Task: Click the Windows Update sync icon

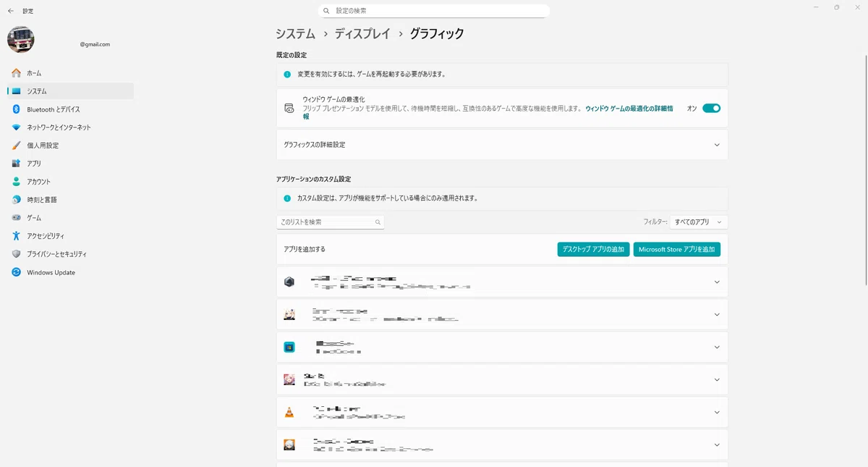Action: pos(16,272)
